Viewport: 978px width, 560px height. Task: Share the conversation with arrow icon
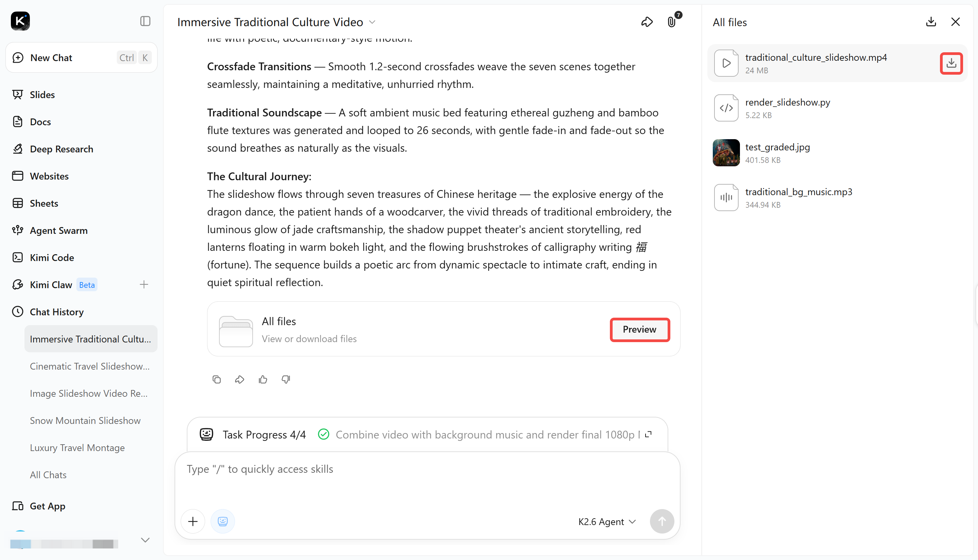(647, 22)
